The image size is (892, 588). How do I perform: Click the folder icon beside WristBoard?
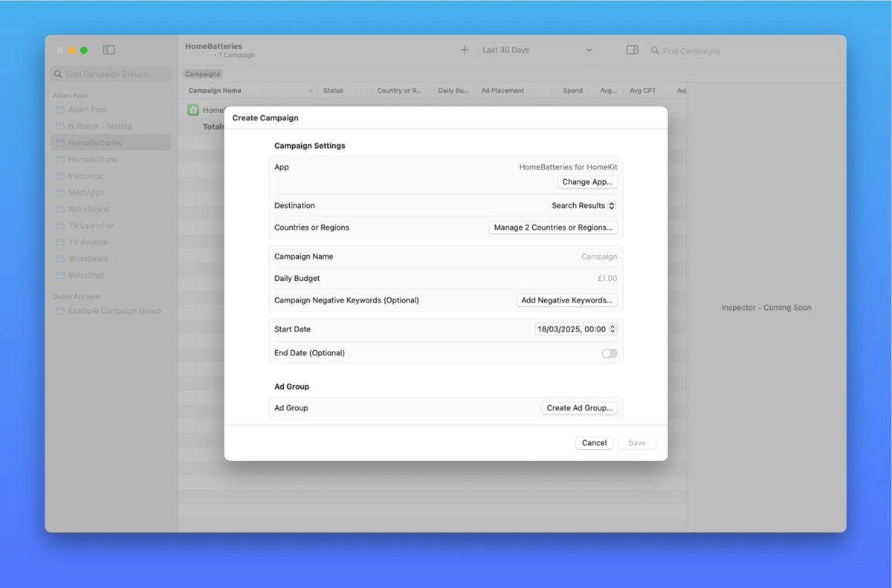click(x=59, y=259)
